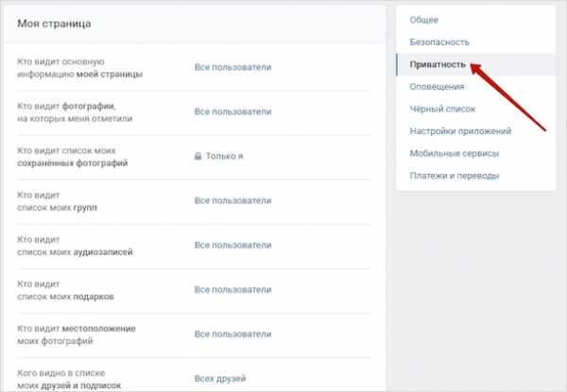Change who sees my photo locations
This screenshot has height=392, width=567.
[232, 334]
